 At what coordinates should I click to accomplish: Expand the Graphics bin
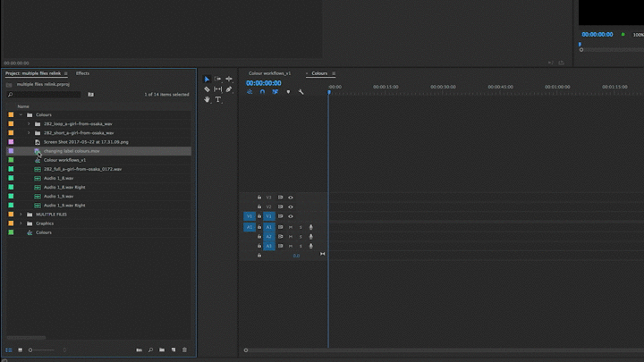21,223
